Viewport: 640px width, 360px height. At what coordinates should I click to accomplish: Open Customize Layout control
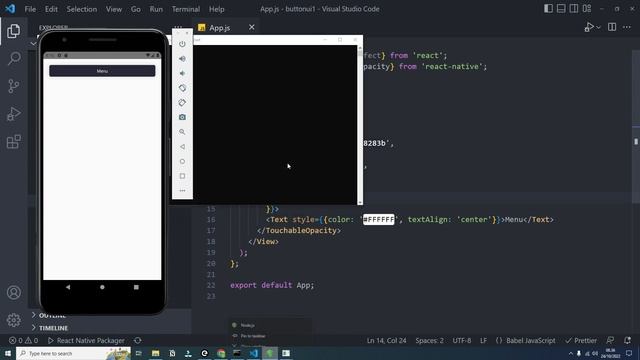[587, 9]
